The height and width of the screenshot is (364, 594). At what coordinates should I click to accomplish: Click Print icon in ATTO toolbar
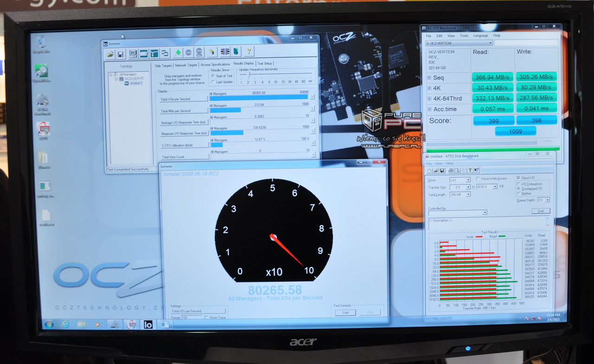coord(451,170)
